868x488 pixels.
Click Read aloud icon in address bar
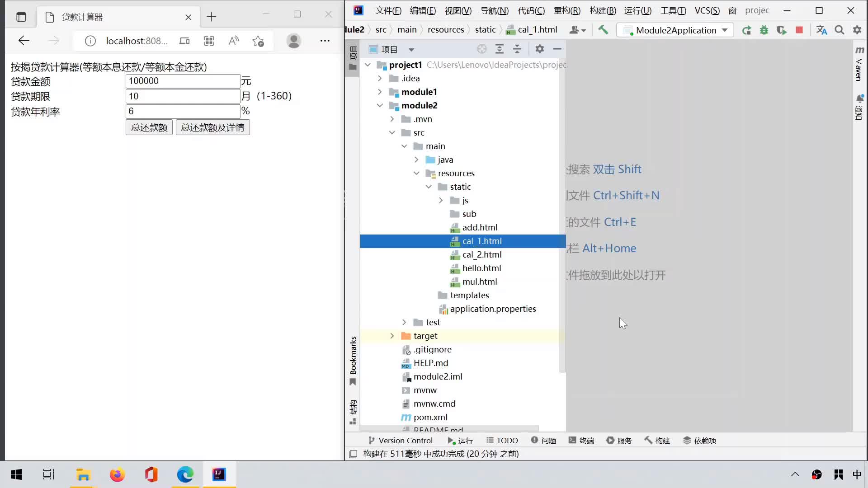pos(233,41)
